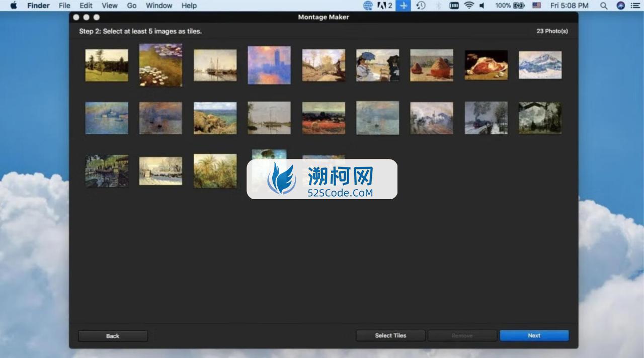Open the Time Machine status icon
Screen dimensions: 644x358
[x=421, y=6]
